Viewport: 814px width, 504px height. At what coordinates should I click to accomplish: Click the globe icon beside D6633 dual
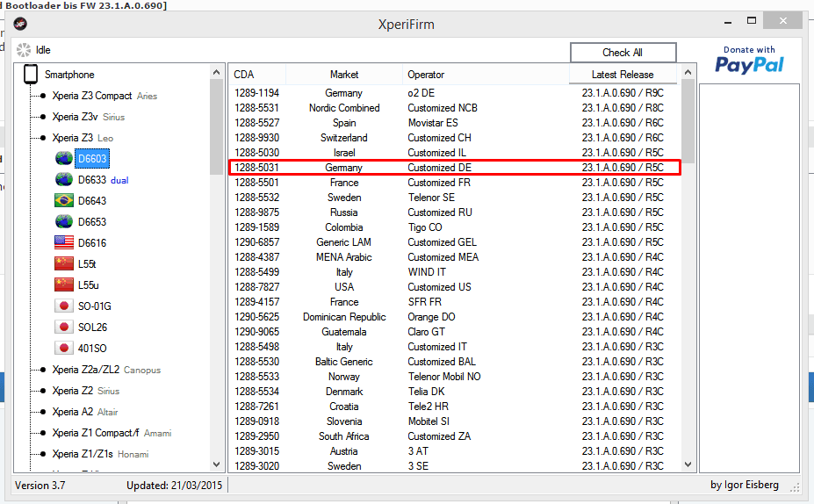[x=64, y=180]
